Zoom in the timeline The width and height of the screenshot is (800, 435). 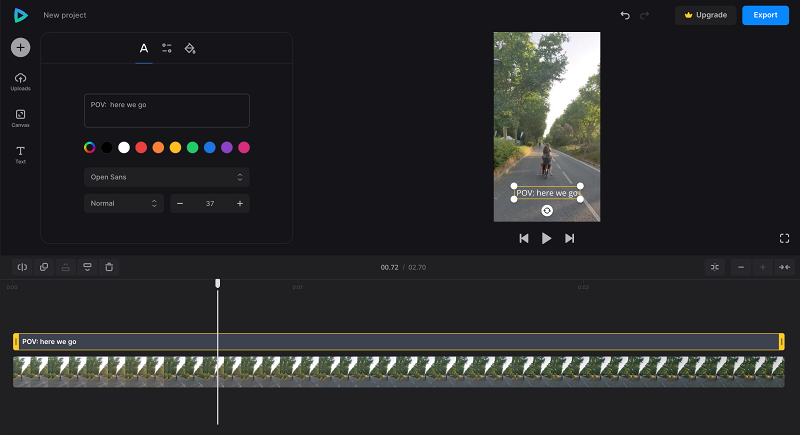click(x=763, y=267)
